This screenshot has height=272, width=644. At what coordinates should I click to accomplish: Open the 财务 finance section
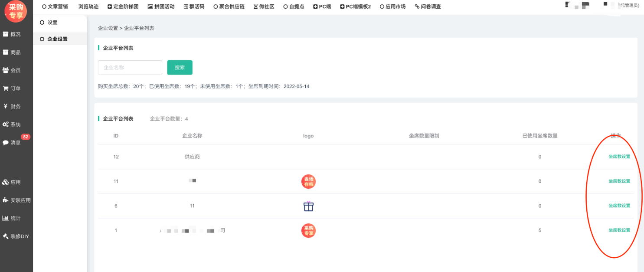click(x=12, y=106)
